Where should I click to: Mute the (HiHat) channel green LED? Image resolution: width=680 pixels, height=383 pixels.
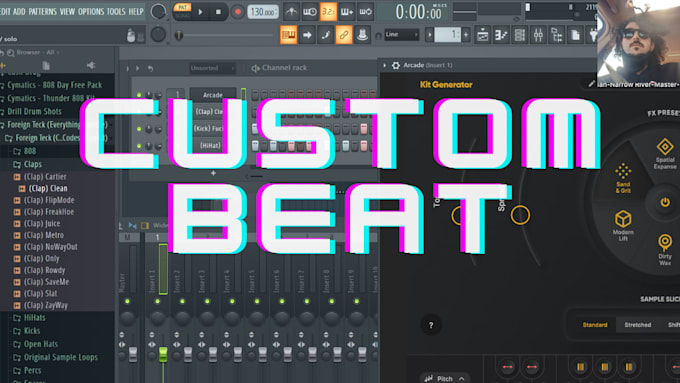click(x=139, y=146)
